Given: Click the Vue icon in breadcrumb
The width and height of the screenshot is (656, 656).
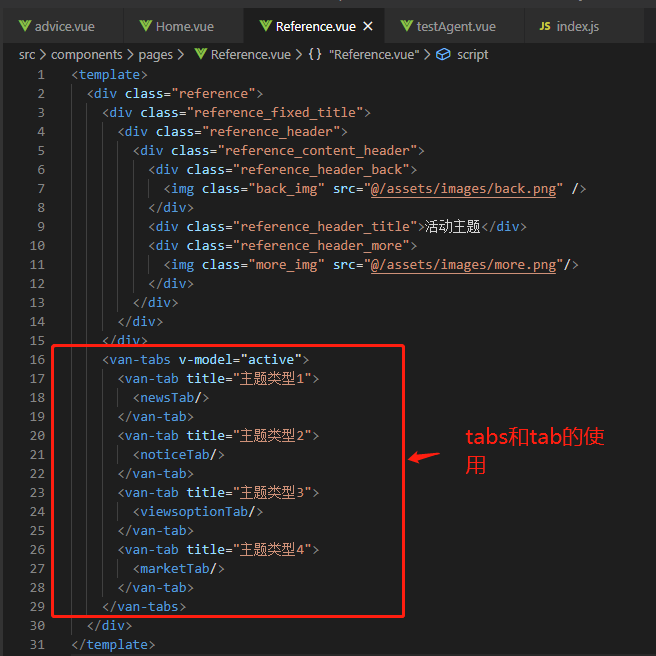Looking at the screenshot, I should [201, 54].
